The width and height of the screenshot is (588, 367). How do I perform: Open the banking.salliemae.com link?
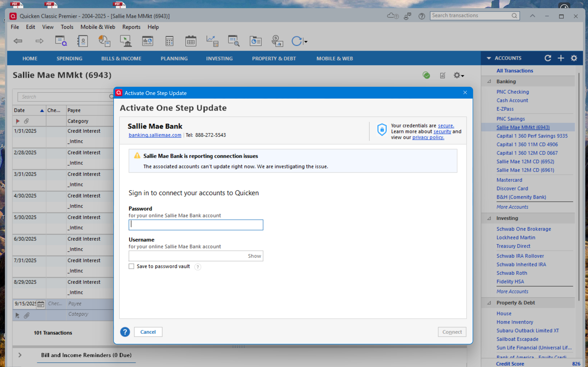[155, 135]
